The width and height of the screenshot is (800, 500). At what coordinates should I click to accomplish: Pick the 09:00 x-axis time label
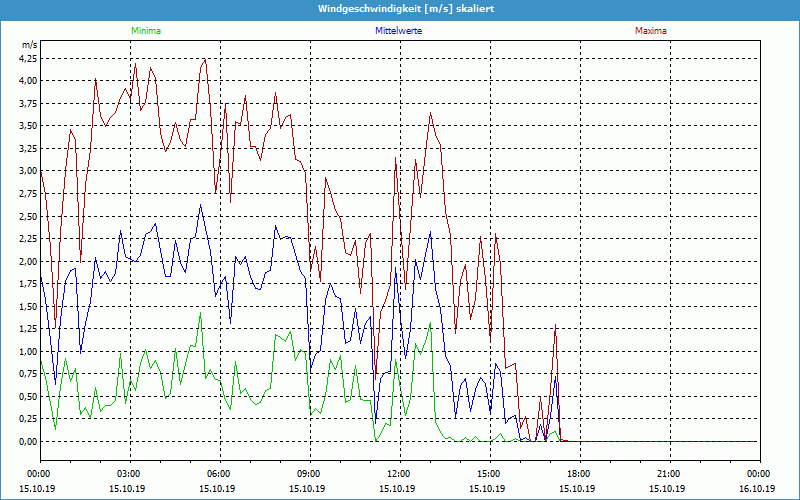[309, 474]
